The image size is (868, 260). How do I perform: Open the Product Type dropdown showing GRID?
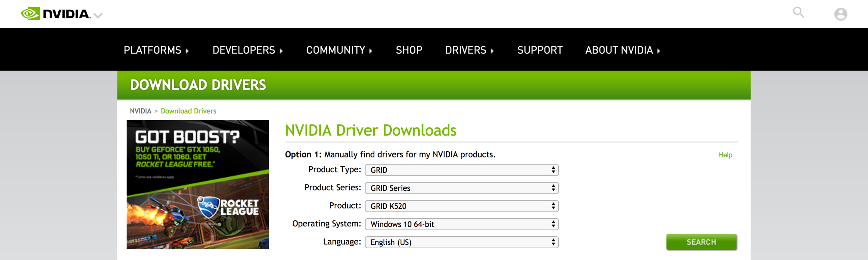click(x=462, y=170)
